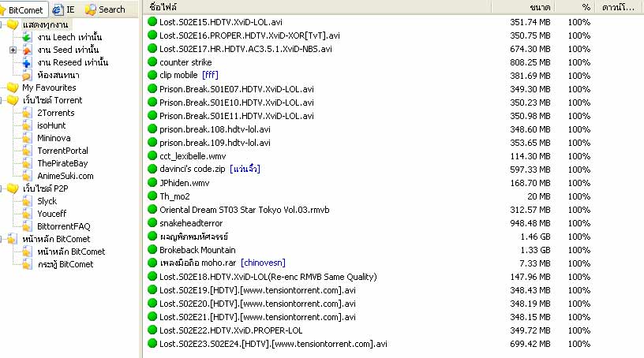The width and height of the screenshot is (644, 358).
Task: Sort by the ดาวน์โ... column header
Action: pyautogui.click(x=620, y=7)
